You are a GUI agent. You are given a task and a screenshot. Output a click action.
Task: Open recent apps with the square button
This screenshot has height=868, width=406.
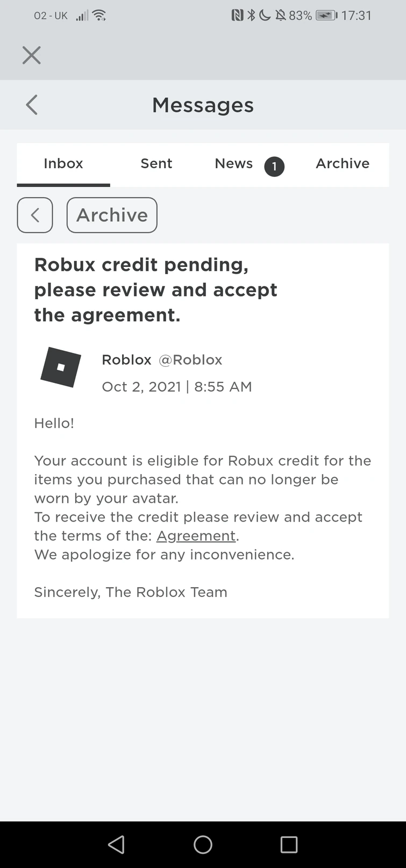click(289, 844)
